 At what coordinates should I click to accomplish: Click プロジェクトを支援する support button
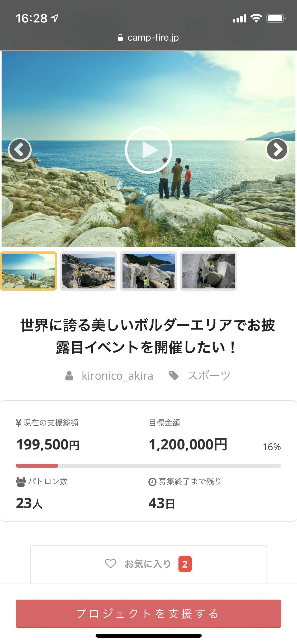point(148,614)
